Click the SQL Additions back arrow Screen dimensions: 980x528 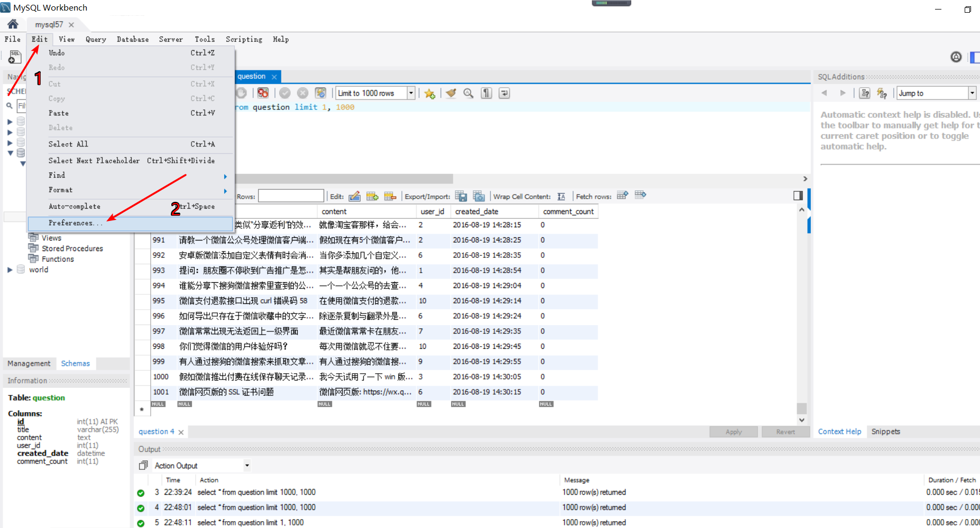point(824,93)
